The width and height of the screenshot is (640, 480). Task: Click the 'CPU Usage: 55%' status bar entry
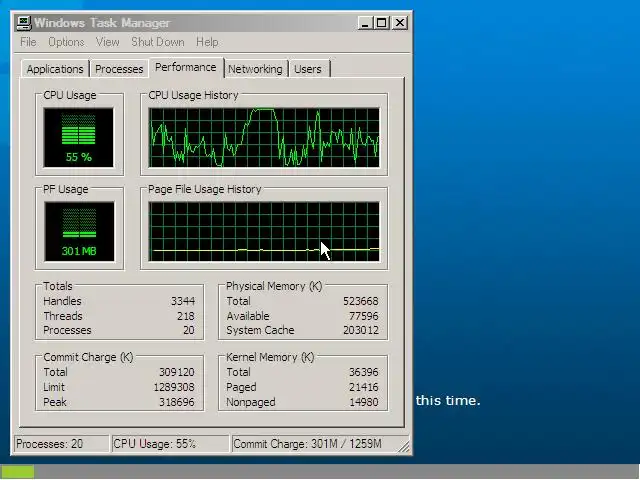170,444
